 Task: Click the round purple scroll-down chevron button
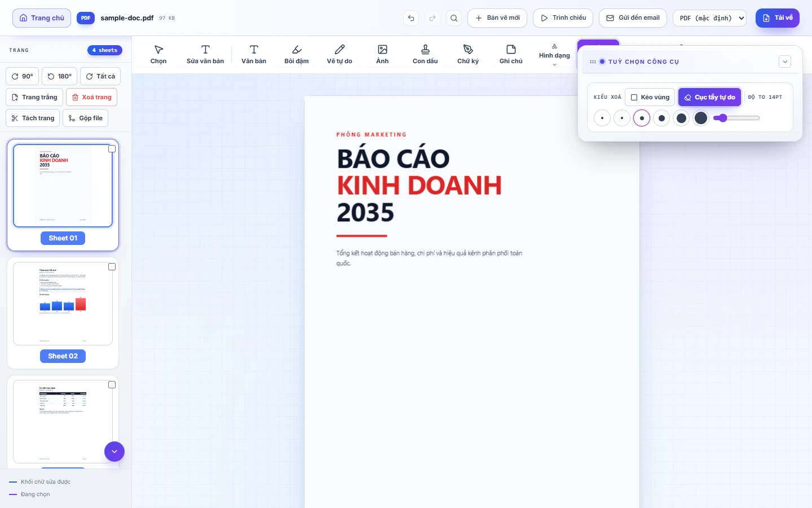click(x=114, y=452)
